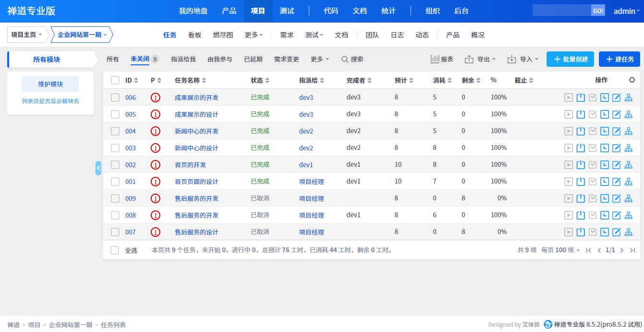Click the 建任务 create task button

click(x=620, y=59)
